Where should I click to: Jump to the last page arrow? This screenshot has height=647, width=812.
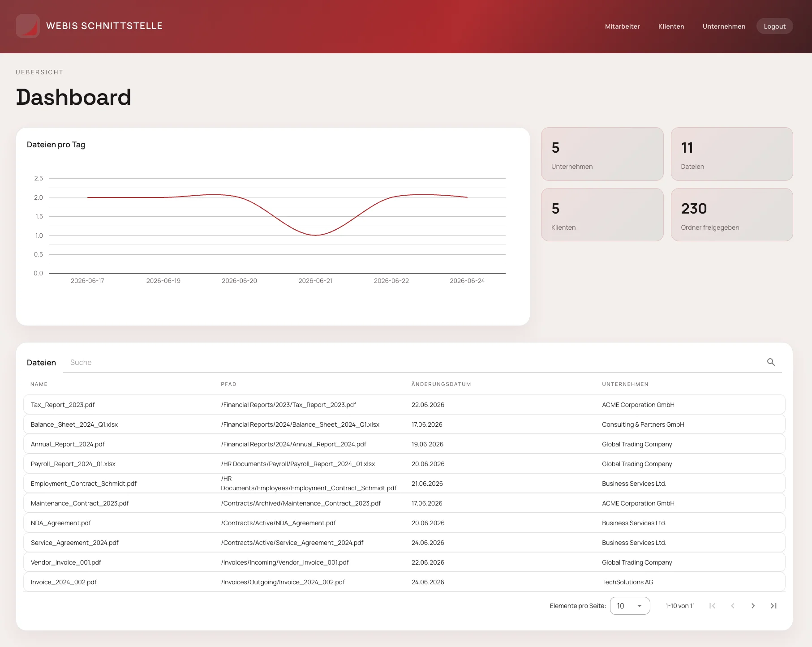point(773,606)
